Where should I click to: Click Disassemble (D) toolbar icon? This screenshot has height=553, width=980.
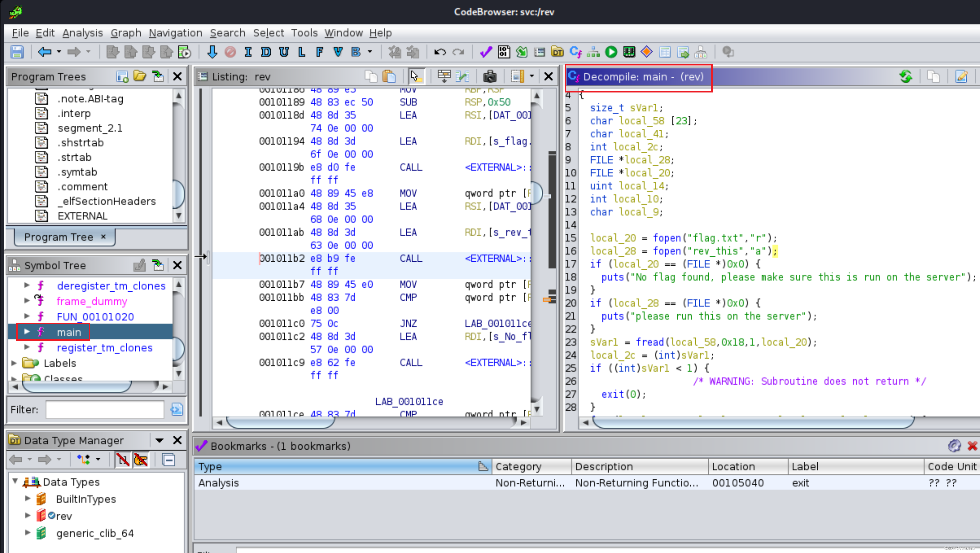click(x=266, y=52)
